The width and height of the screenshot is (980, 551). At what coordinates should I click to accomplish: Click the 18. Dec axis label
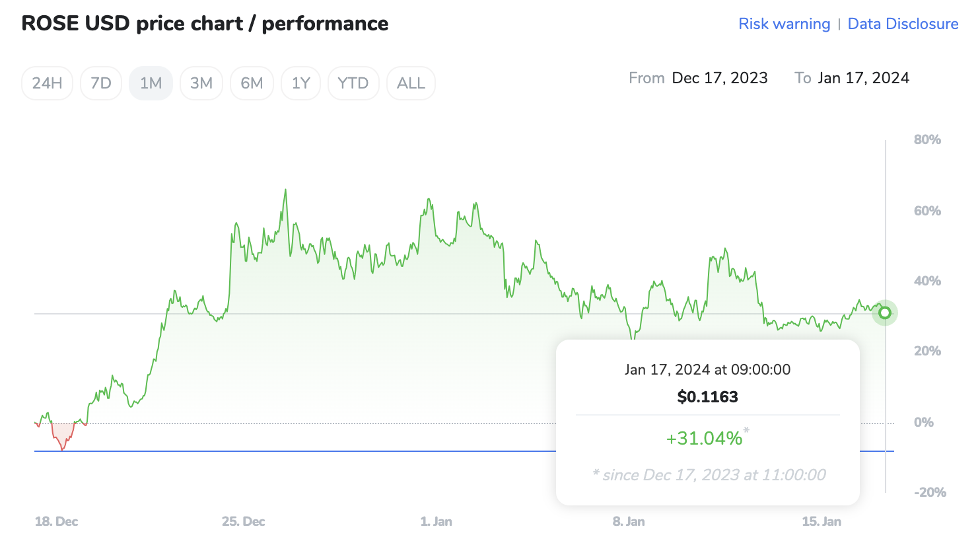coord(56,521)
